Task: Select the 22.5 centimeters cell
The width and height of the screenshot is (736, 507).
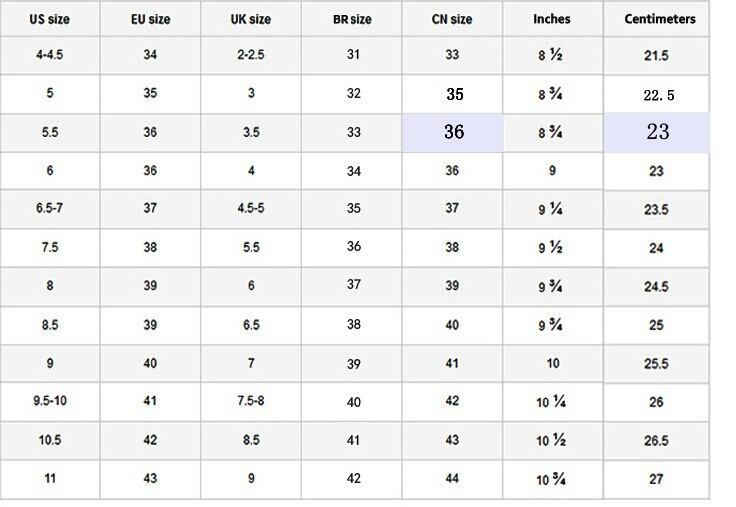Action: (x=656, y=95)
